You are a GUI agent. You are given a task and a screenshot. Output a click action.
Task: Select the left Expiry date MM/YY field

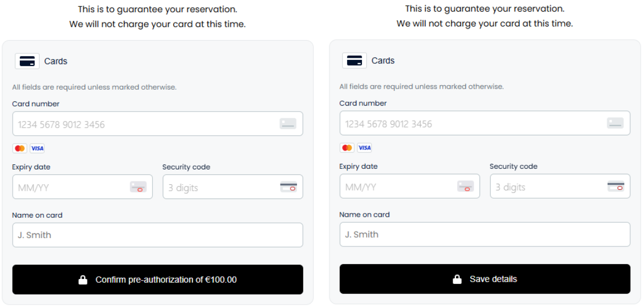[x=82, y=187]
